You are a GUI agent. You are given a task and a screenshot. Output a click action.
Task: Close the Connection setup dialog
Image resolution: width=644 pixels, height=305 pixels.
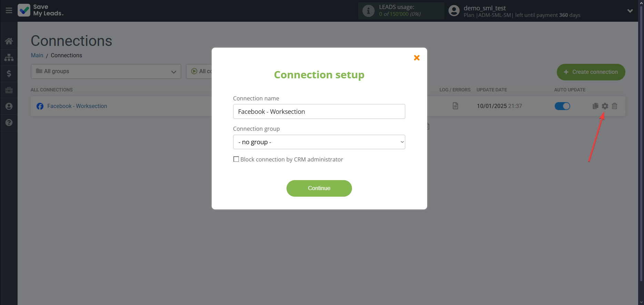tap(416, 58)
